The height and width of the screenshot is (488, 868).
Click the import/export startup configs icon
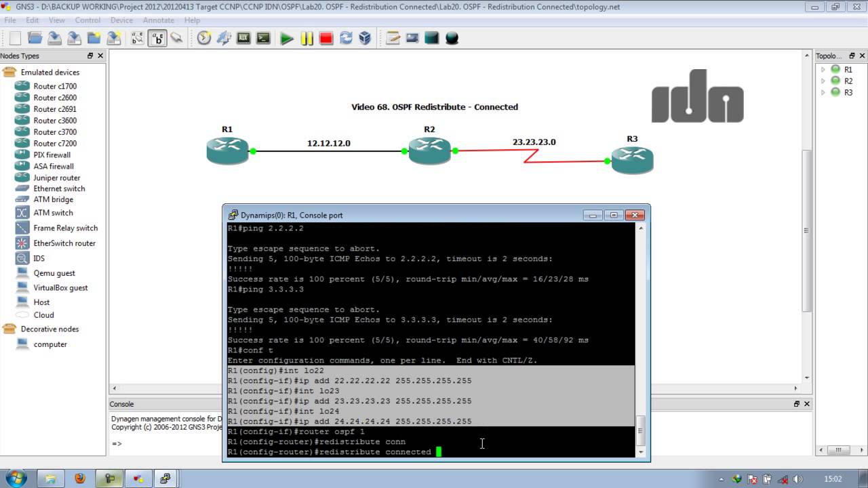[224, 38]
